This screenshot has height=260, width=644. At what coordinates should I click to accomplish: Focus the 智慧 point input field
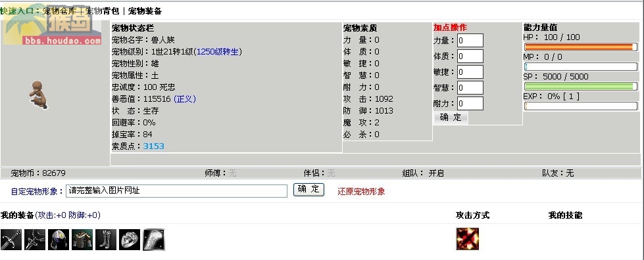coord(470,88)
